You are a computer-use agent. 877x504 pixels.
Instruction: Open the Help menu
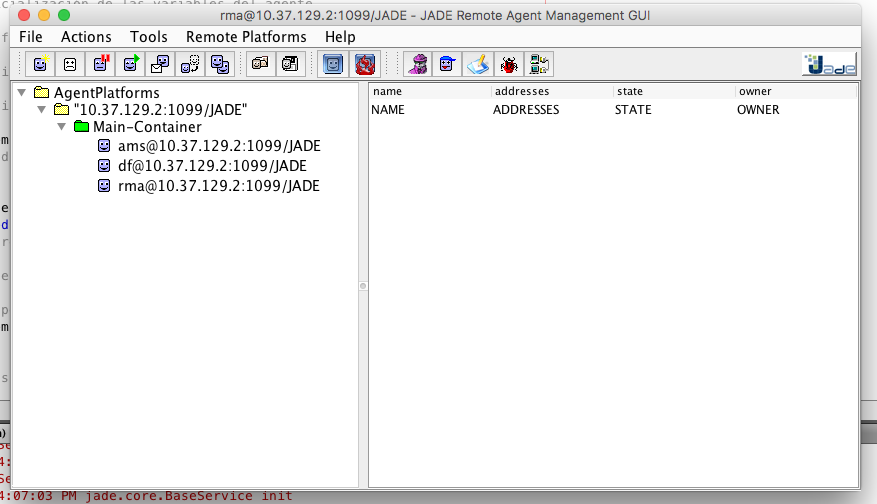coord(340,37)
